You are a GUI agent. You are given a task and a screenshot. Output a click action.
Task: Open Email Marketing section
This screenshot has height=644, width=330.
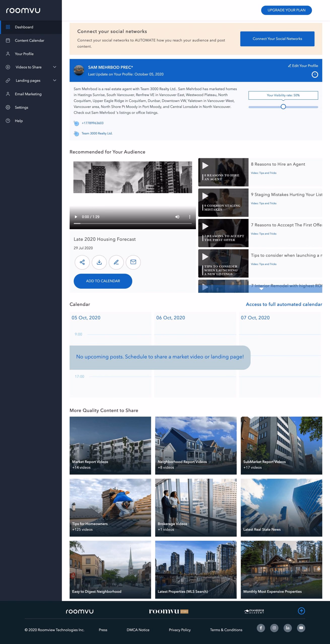pyautogui.click(x=31, y=94)
